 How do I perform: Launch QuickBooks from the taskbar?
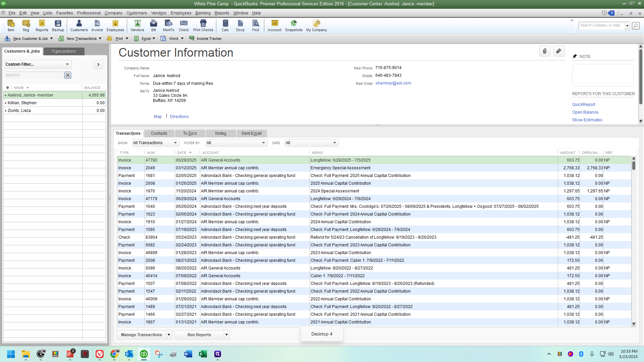[144, 354]
